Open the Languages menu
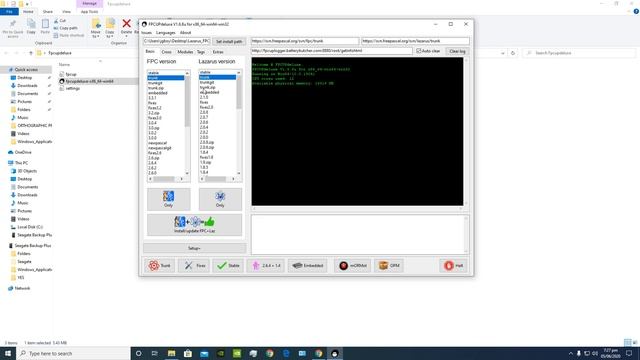This screenshot has height=360, width=640. (x=165, y=33)
